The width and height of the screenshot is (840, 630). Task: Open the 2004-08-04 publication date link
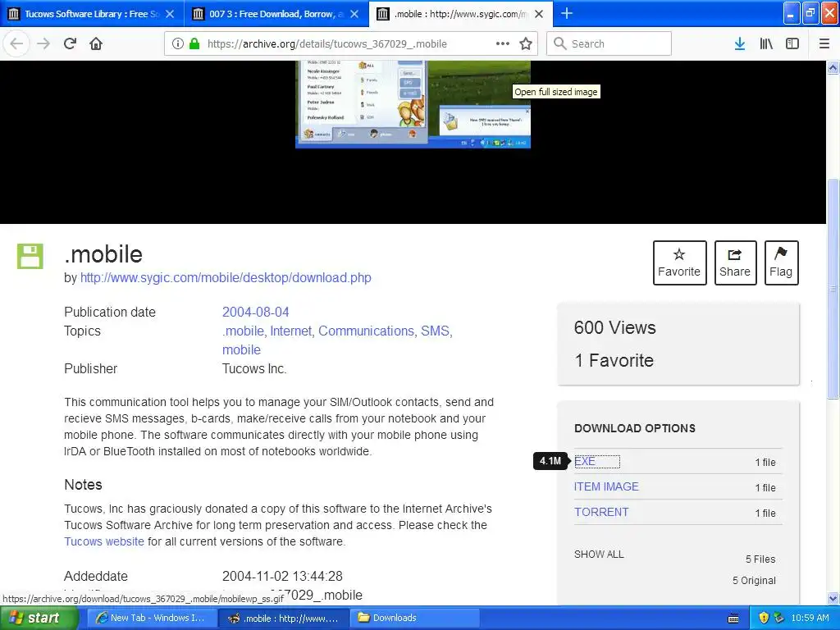(256, 312)
